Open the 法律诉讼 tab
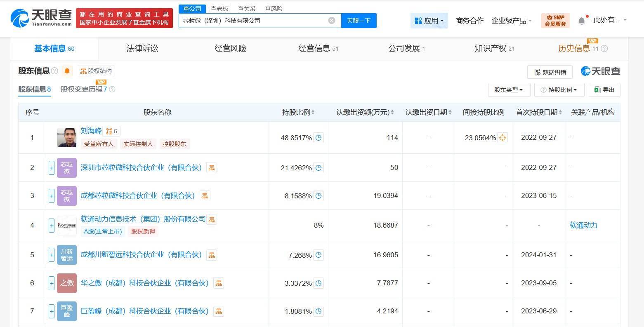This screenshot has width=644, height=327. click(x=142, y=49)
